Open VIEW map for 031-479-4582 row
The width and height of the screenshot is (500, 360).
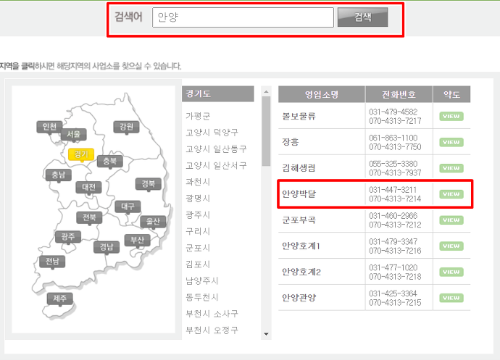pos(451,116)
